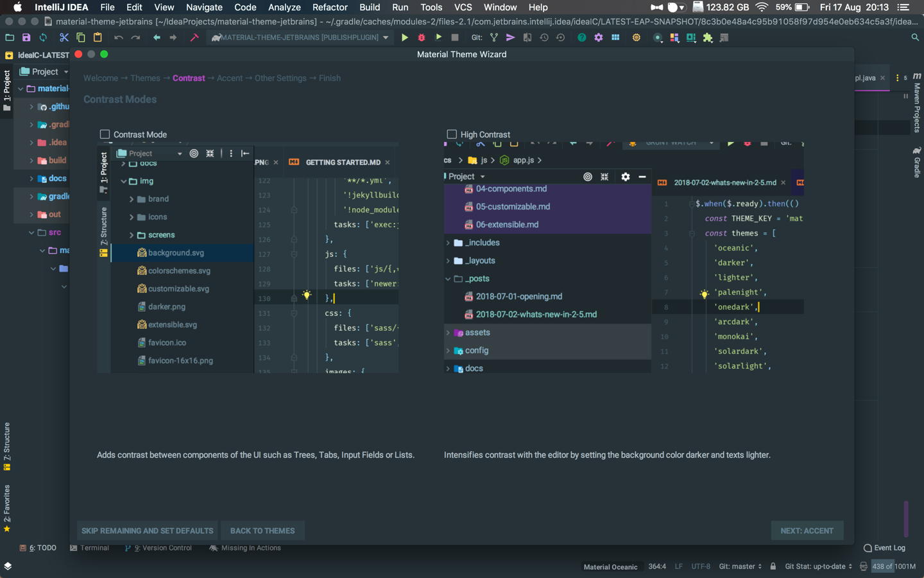The image size is (924, 578).
Task: Click the Build hammer icon
Action: [x=194, y=38]
